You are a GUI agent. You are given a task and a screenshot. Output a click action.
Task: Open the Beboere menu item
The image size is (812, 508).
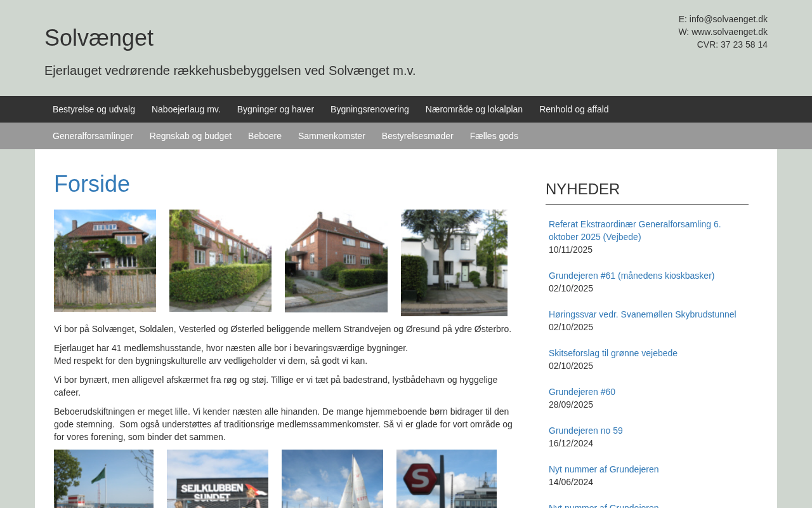coord(265,136)
